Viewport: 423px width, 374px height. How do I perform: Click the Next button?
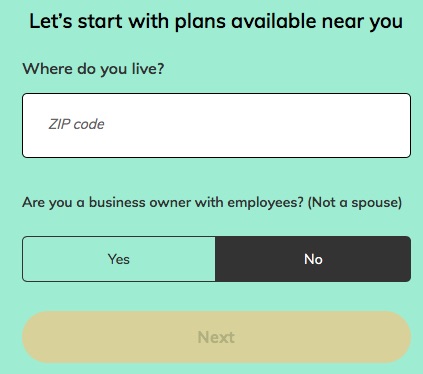tap(216, 337)
